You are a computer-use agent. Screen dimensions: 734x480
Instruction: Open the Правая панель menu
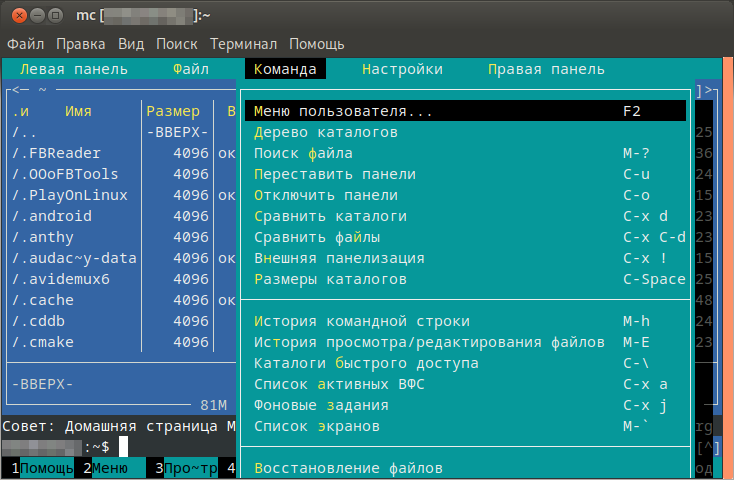[546, 69]
